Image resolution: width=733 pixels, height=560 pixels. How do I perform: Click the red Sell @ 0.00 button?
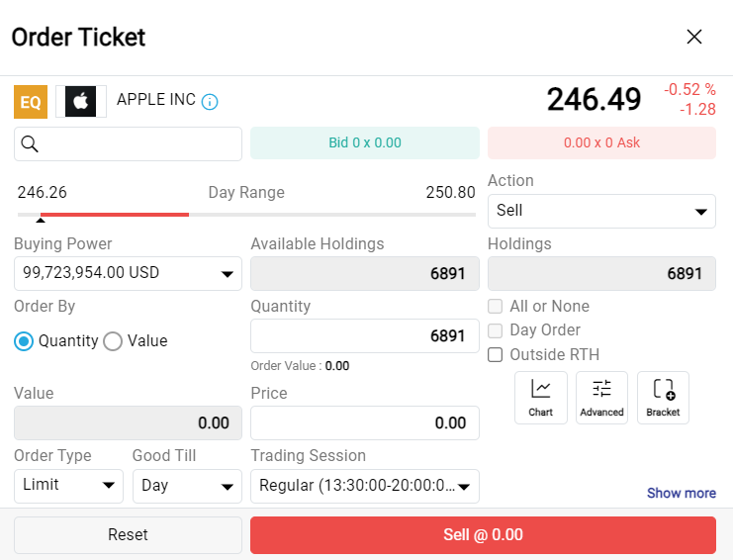click(483, 535)
